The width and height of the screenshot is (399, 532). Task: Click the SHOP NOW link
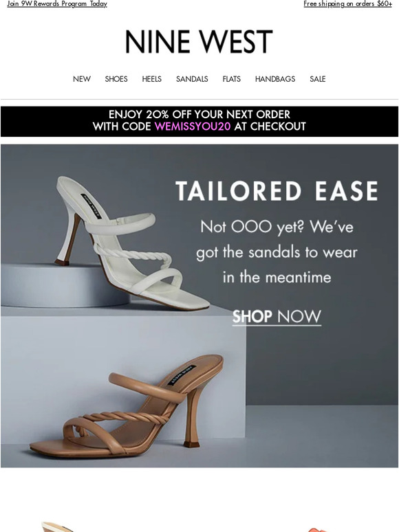click(x=277, y=317)
